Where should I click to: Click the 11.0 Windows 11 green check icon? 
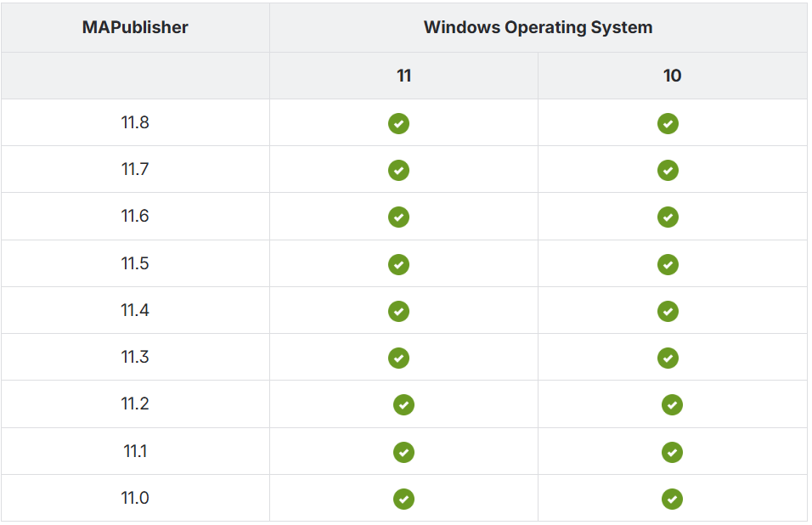(403, 499)
